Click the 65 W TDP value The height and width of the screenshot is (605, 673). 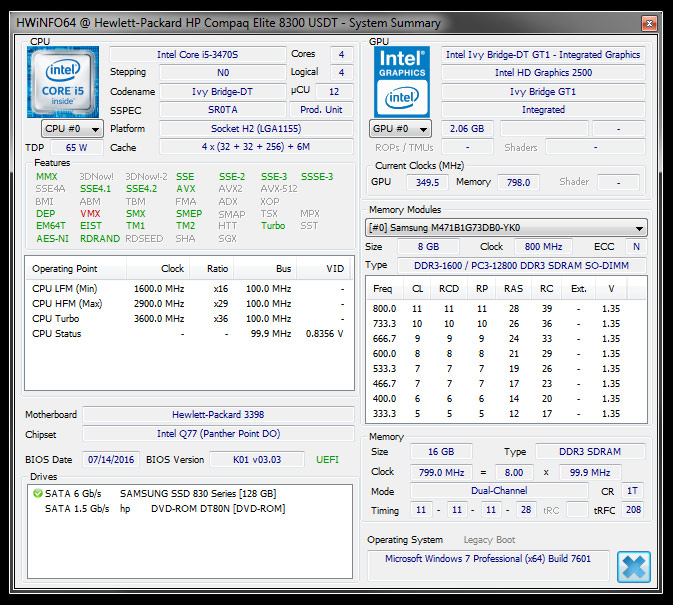(76, 148)
